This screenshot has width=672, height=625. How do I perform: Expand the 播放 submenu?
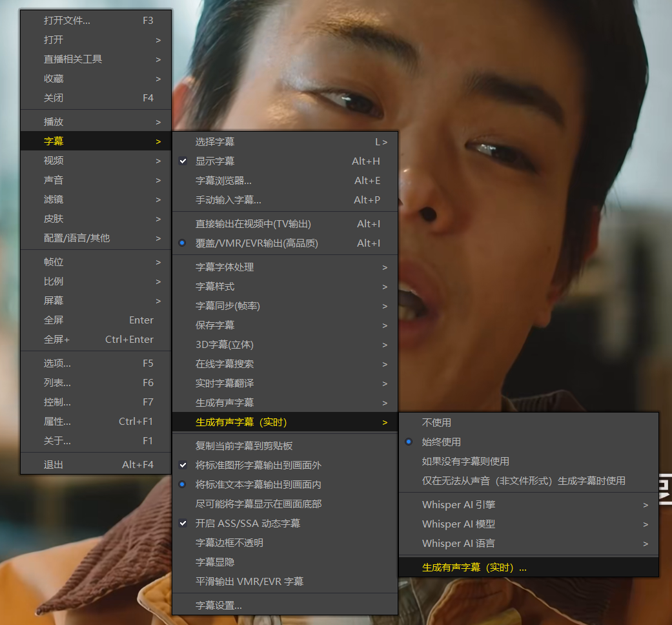(x=96, y=122)
